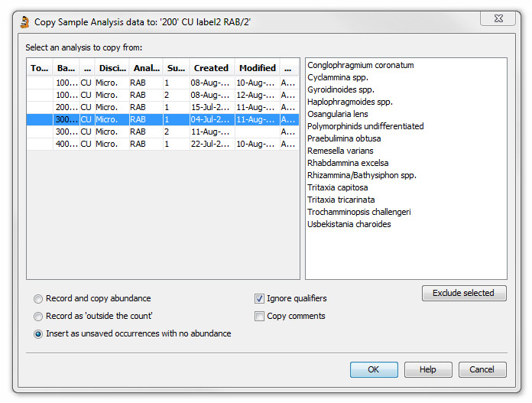Image resolution: width=532 pixels, height=403 pixels.
Task: Close the Copy Sample Analysis dialog
Action: click(x=498, y=18)
